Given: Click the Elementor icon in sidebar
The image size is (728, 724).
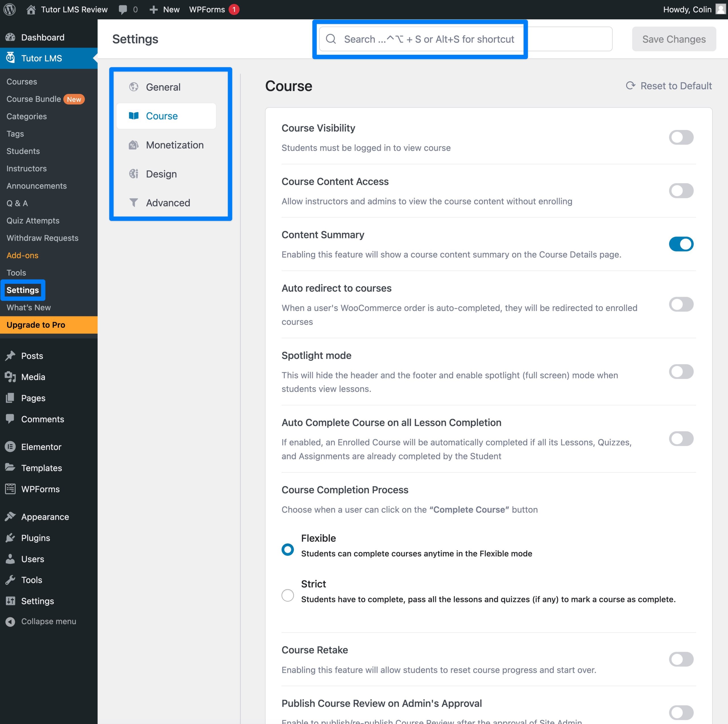Looking at the screenshot, I should click(10, 447).
